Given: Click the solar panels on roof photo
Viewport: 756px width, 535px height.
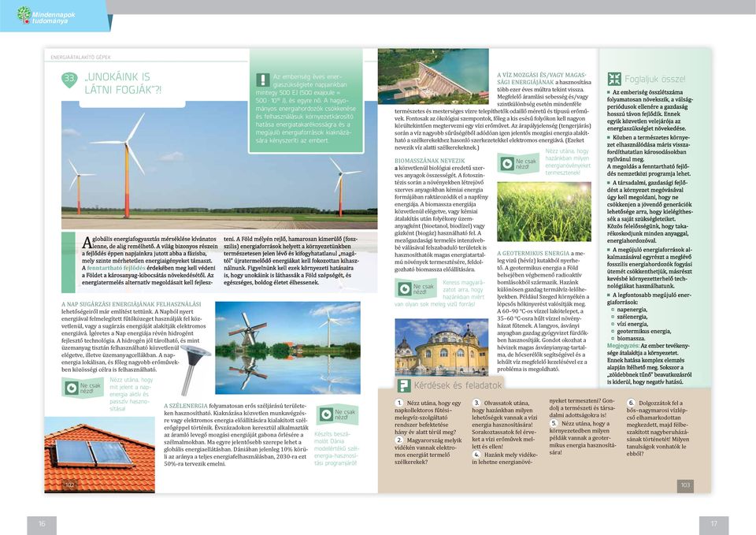Looking at the screenshot, I should (x=100, y=455).
